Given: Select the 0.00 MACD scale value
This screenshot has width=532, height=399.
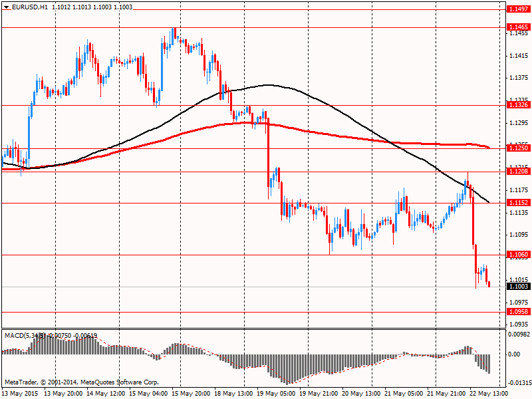Looking at the screenshot, I should [x=514, y=354].
